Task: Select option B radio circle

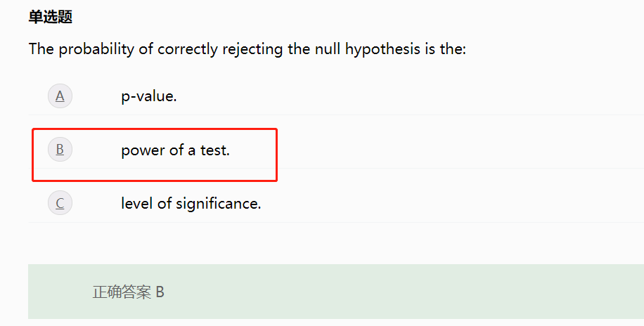Action: [x=60, y=150]
